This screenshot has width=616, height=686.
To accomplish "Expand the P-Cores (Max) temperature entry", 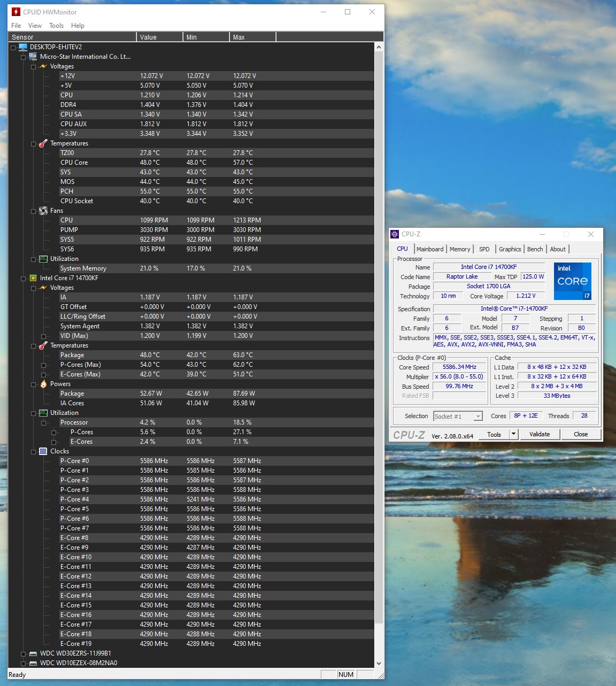I will pos(43,365).
